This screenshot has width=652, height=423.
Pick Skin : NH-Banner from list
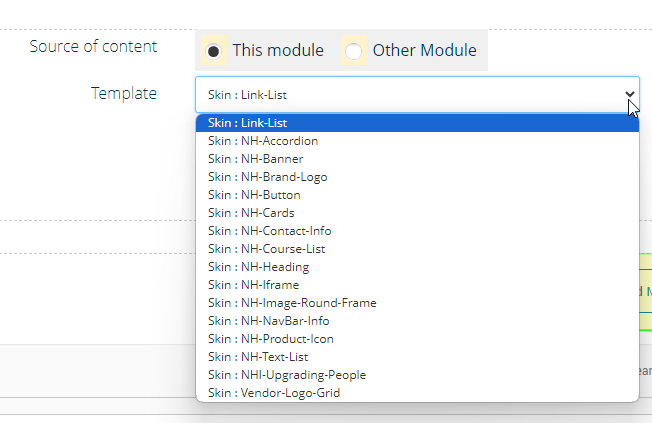255,159
